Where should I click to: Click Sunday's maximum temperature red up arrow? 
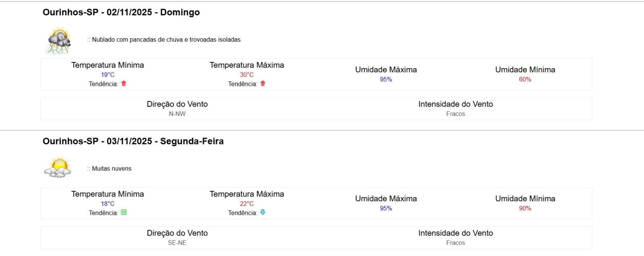(263, 83)
